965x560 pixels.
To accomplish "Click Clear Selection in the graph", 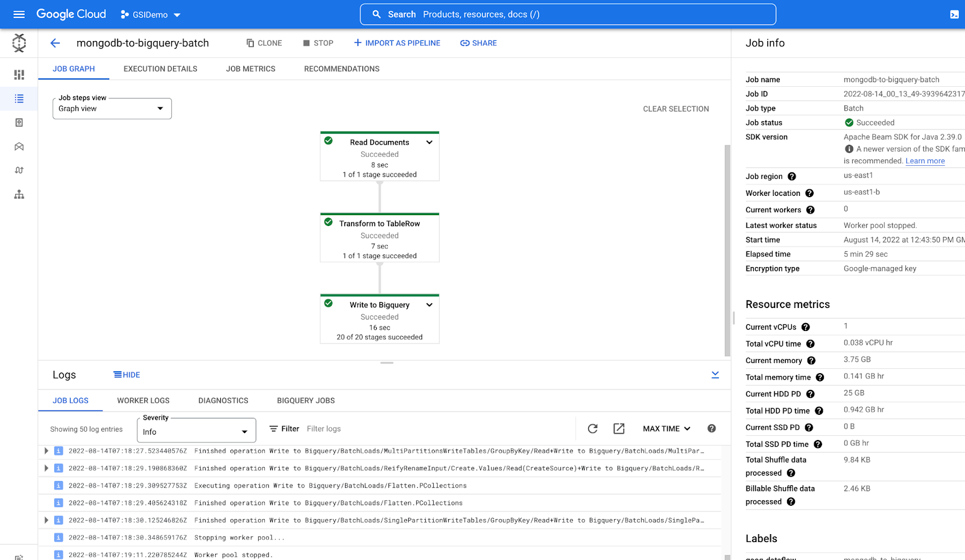I will [x=676, y=109].
